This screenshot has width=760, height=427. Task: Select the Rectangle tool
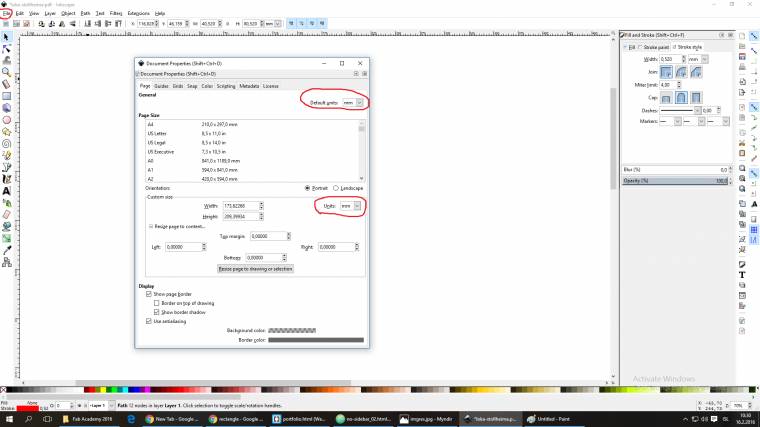6,96
